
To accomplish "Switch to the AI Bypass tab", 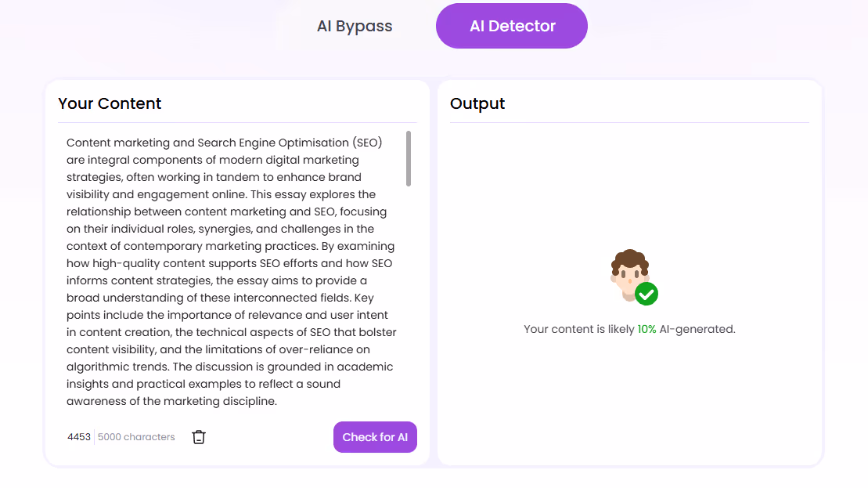I will (x=354, y=25).
